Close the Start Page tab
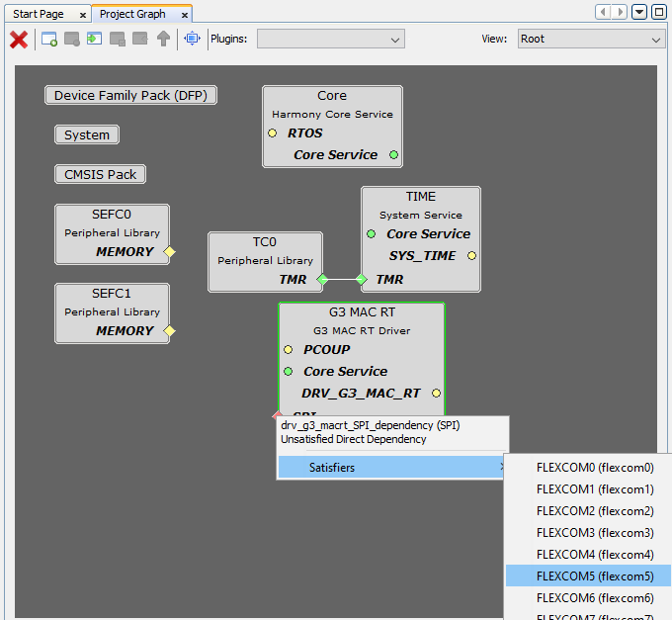672x620 pixels. [x=83, y=15]
